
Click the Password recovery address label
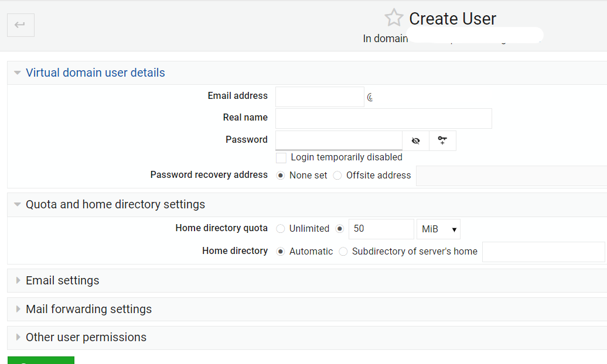209,175
